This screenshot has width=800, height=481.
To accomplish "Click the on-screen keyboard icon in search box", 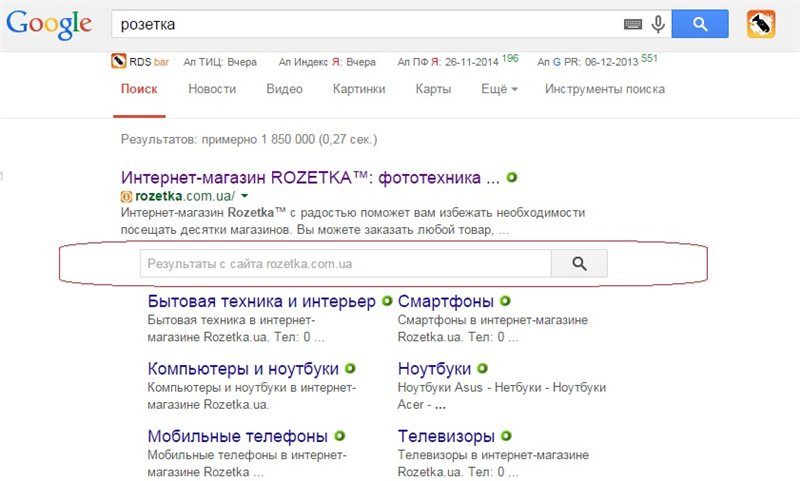I will [634, 22].
